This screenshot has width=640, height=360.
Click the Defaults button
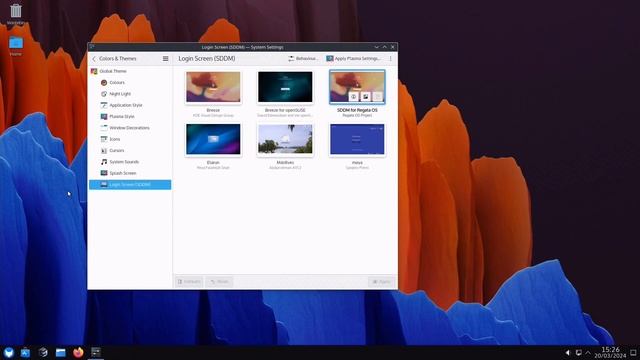coord(189,282)
